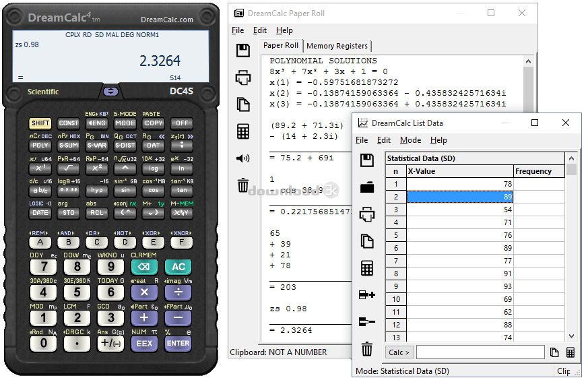Click the scroll down arrow in List Data
Screen dimensions: 588x380
[x=571, y=336]
